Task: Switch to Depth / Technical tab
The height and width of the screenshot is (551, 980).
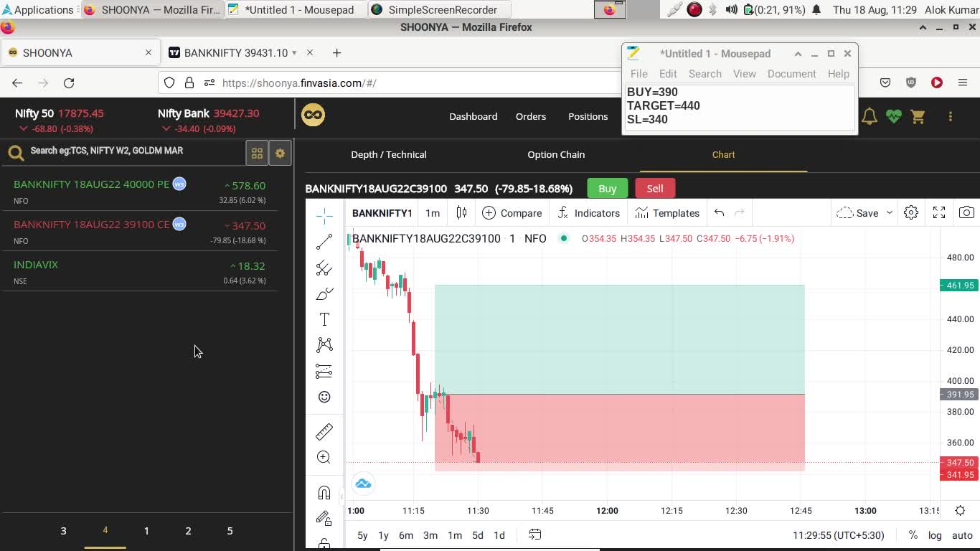Action: click(x=389, y=154)
